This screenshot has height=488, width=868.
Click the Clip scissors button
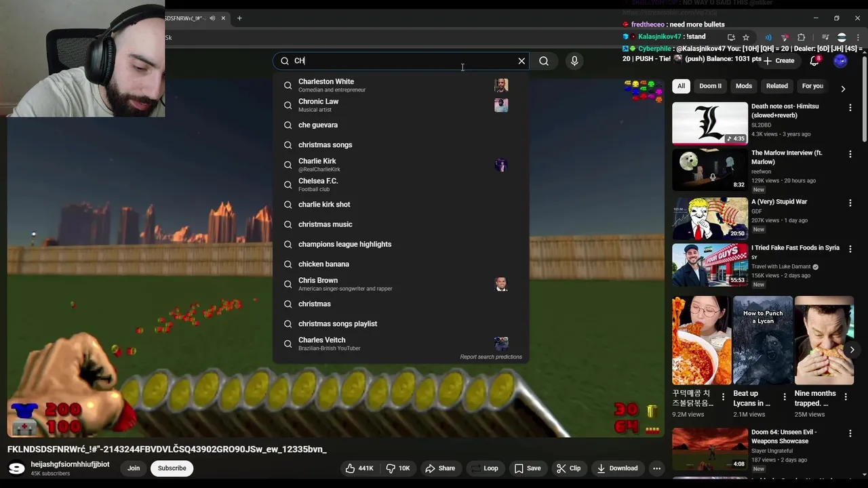[x=568, y=468]
